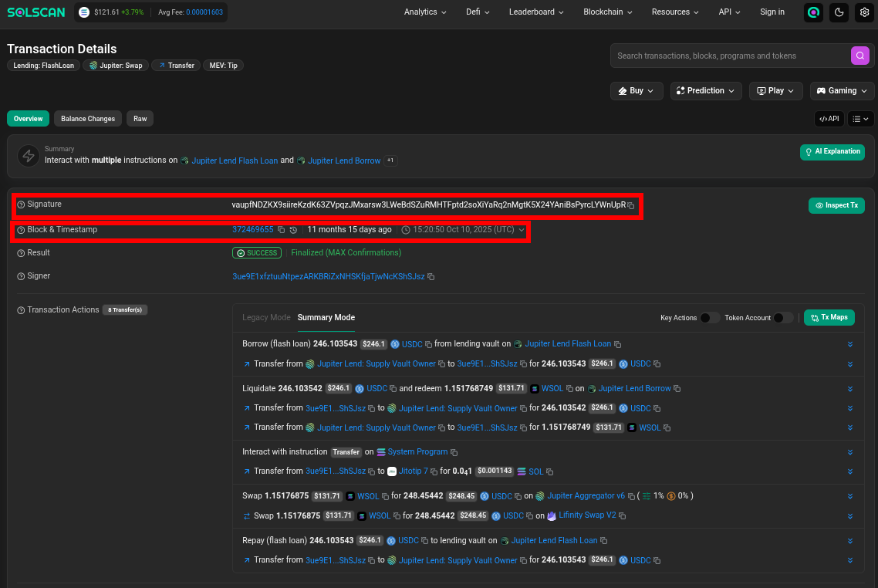This screenshot has height=588, width=878.
Task: Copy WSOL address in the Liquidate row
Action: [x=569, y=389]
